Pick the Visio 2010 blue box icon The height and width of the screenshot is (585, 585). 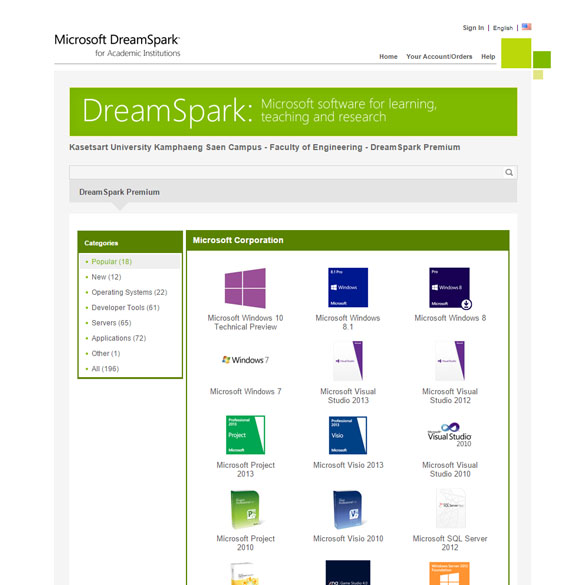click(x=348, y=509)
